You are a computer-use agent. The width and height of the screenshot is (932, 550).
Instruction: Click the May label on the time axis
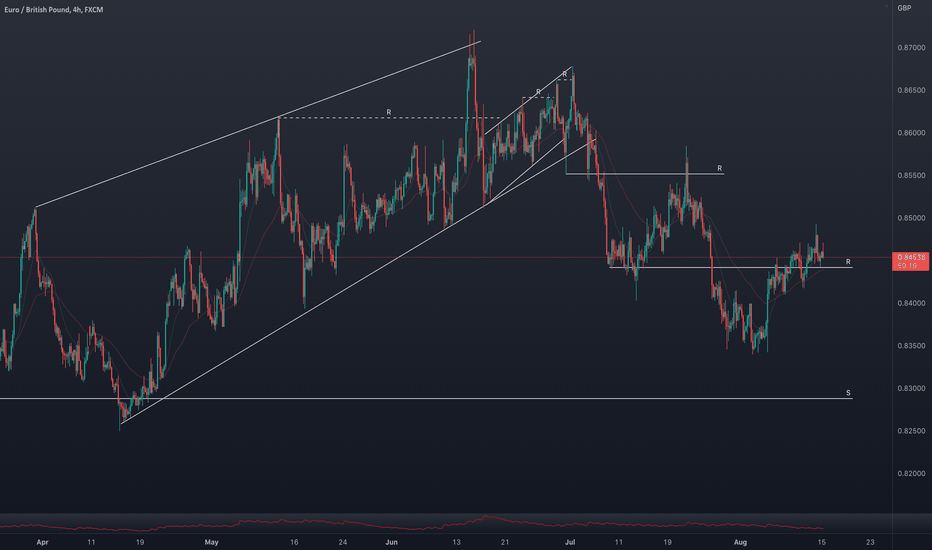pos(212,542)
